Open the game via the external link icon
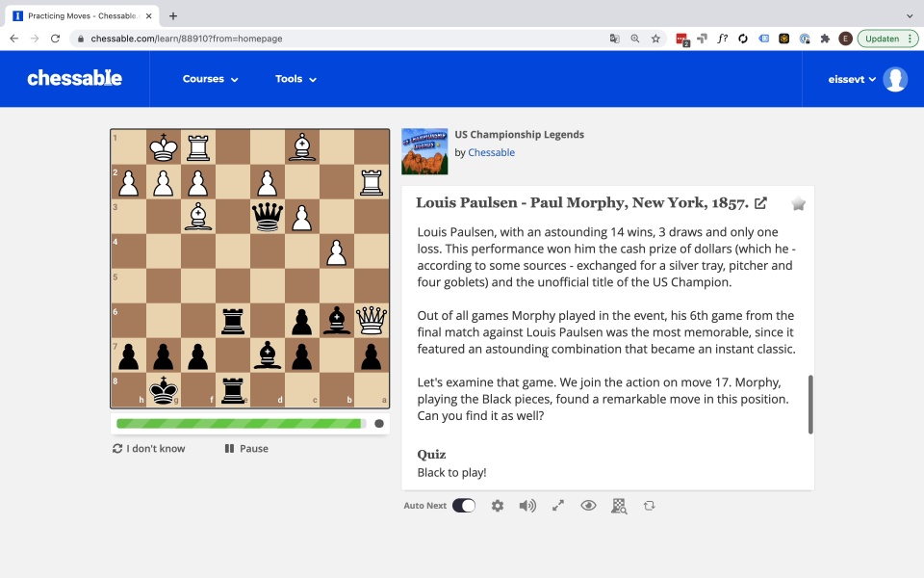 (760, 203)
